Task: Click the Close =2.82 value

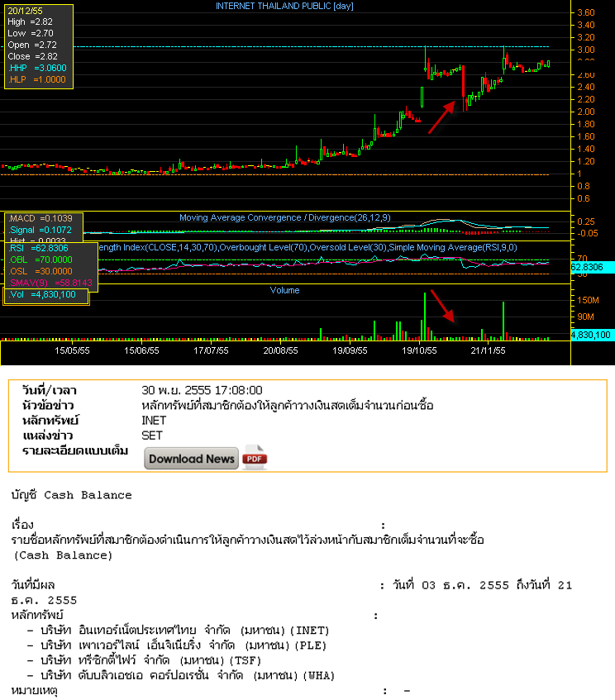Action: pyautogui.click(x=32, y=56)
